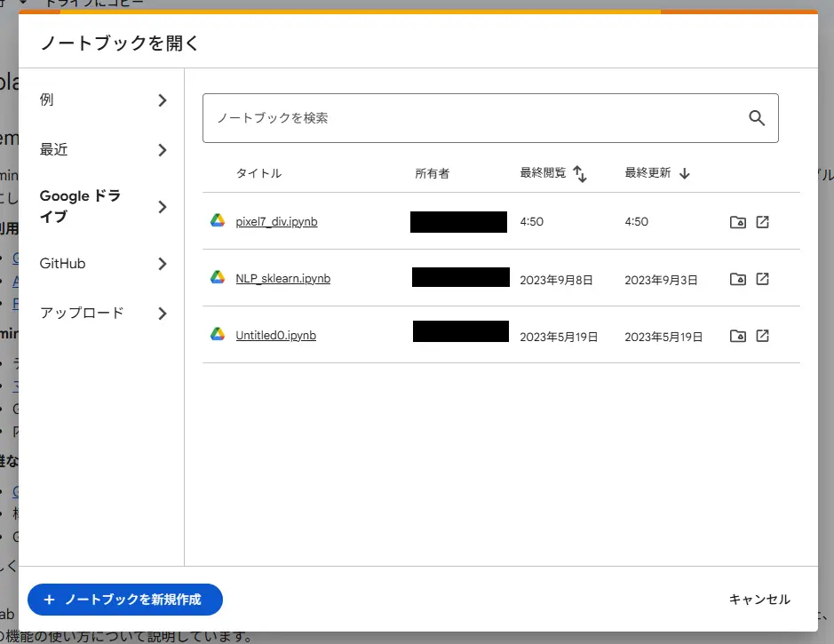Toggle sort order on タイトル column

pos(258,173)
